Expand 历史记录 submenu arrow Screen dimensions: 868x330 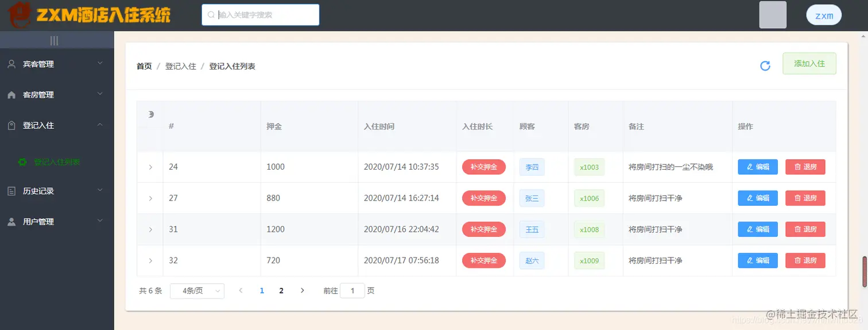click(x=100, y=190)
